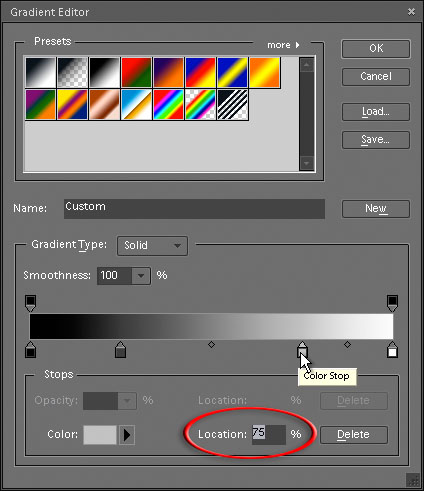This screenshot has width=424, height=491.
Task: Pick the Yellow, Violet, Orange, Blue preset
Action: coord(73,104)
